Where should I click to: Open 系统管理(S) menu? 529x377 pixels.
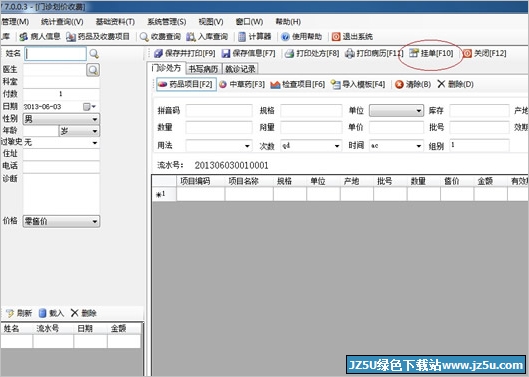(x=167, y=22)
